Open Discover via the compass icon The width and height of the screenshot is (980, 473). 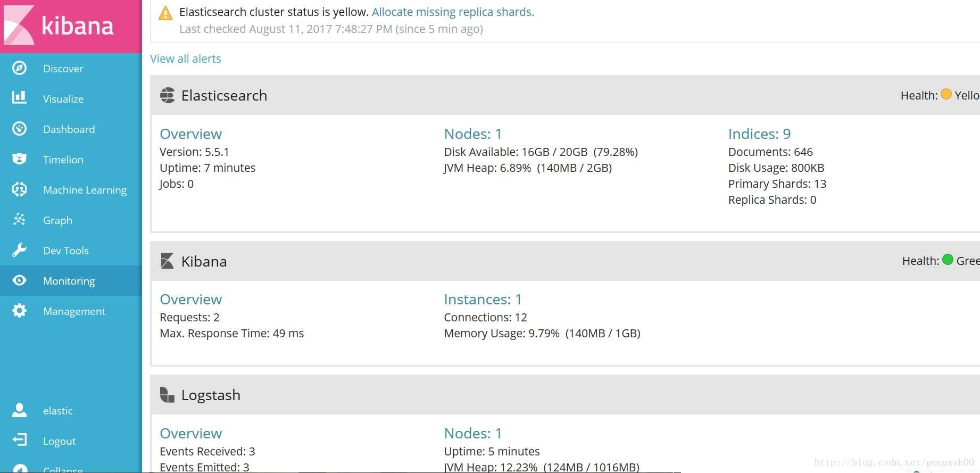point(20,68)
